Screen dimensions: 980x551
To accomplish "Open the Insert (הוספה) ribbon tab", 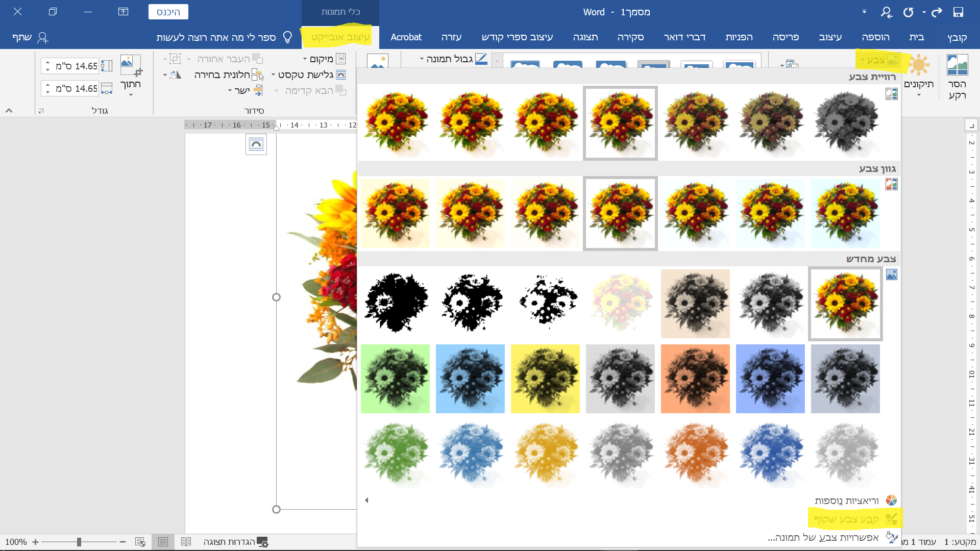I will [x=875, y=37].
